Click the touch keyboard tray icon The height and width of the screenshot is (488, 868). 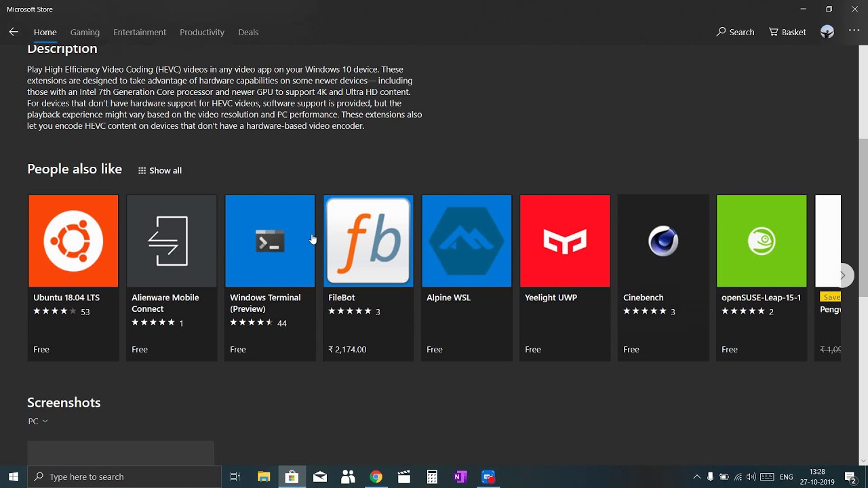[x=767, y=476]
